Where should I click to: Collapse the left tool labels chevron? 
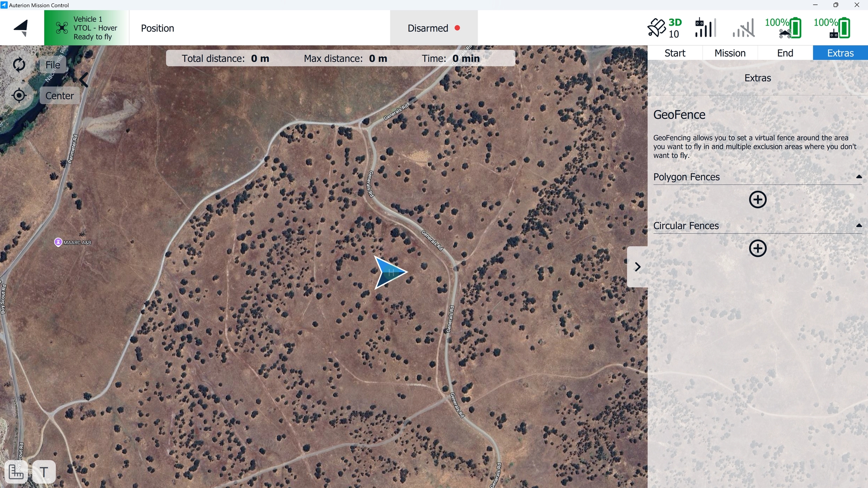84,80
